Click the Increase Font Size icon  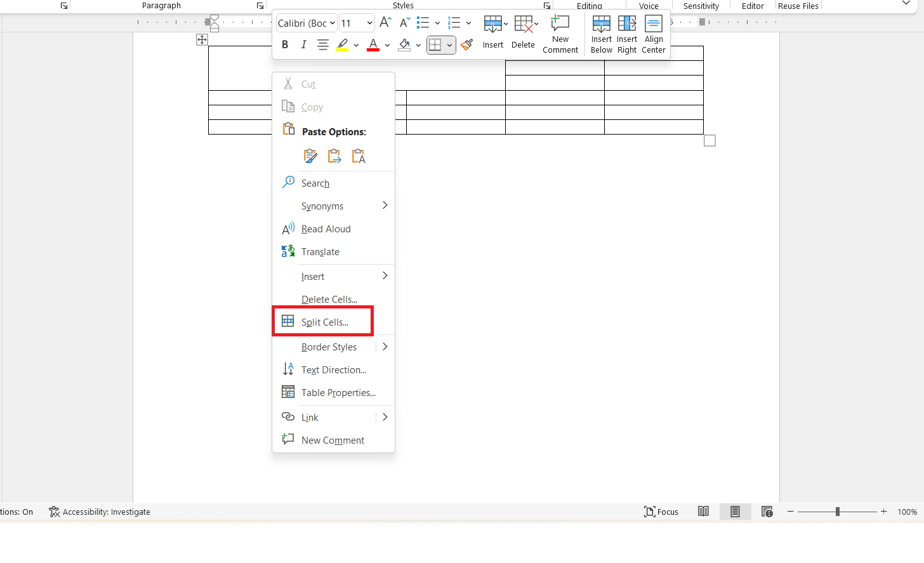point(385,23)
